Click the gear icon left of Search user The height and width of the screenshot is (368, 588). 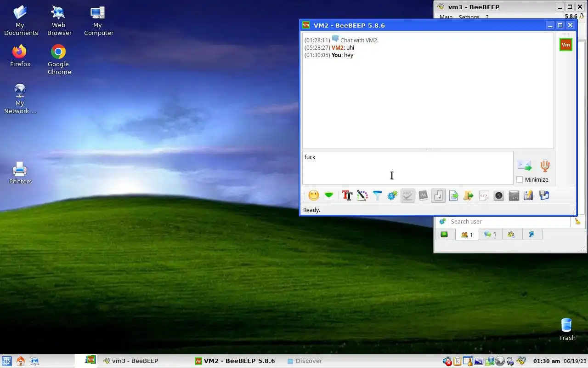pyautogui.click(x=442, y=221)
